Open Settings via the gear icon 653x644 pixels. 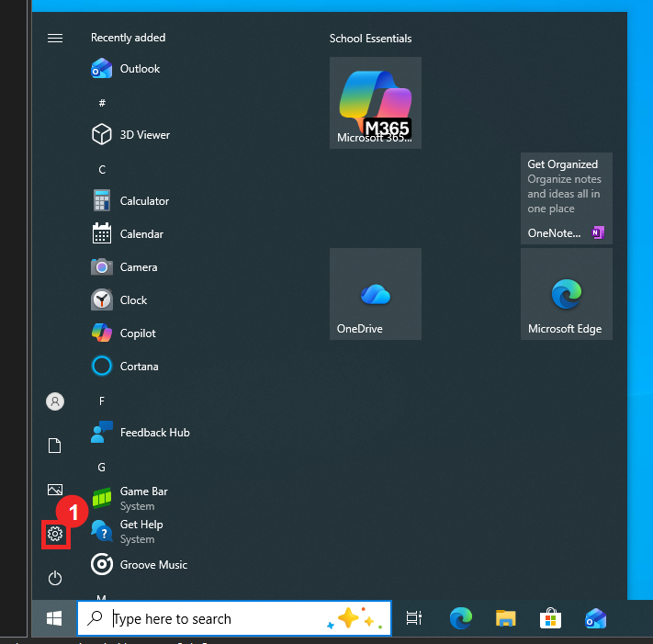(x=55, y=534)
